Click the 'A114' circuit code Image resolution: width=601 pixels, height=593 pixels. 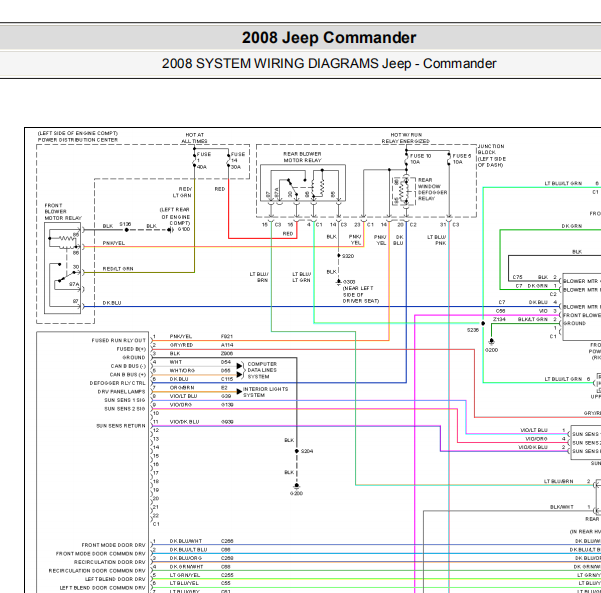tap(227, 345)
